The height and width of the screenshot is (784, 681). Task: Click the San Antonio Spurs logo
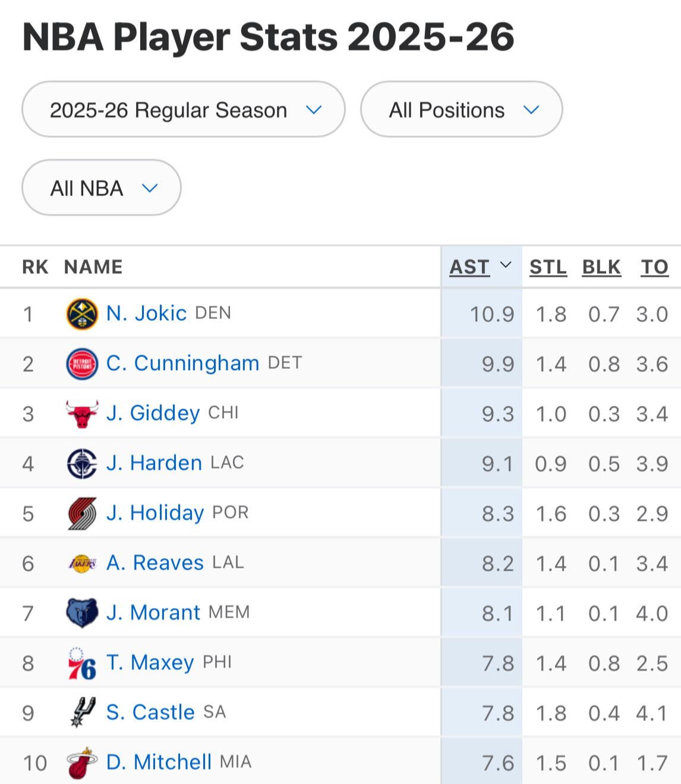82,713
